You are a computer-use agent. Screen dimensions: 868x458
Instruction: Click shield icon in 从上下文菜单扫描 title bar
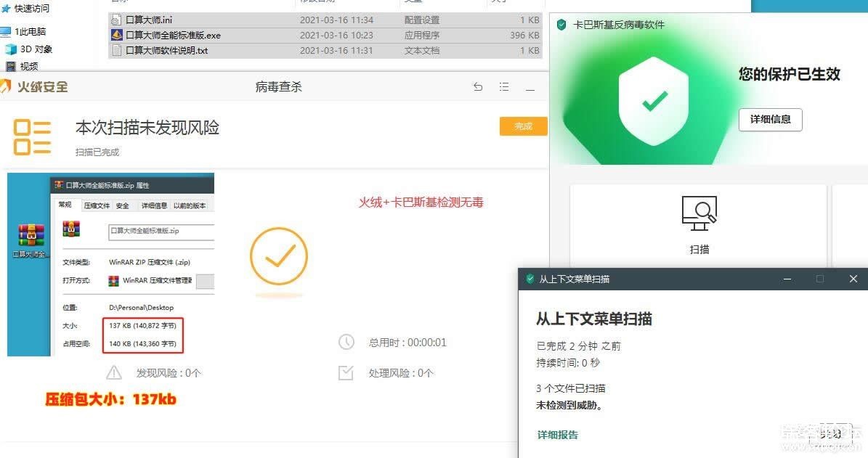point(530,279)
